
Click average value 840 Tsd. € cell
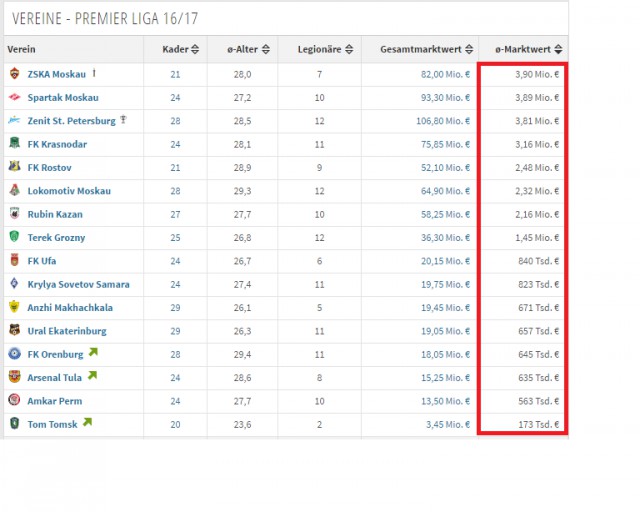[538, 261]
